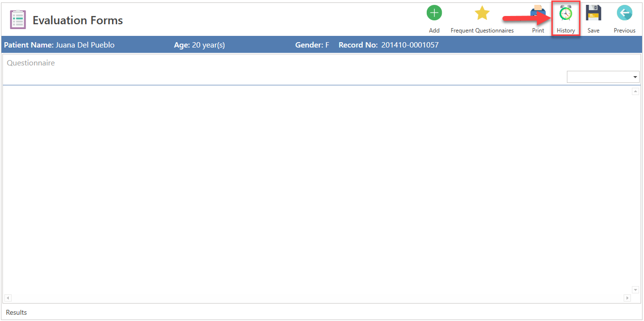This screenshot has width=644, height=321.
Task: Click the vertical scrollbar down arrow
Action: click(635, 290)
